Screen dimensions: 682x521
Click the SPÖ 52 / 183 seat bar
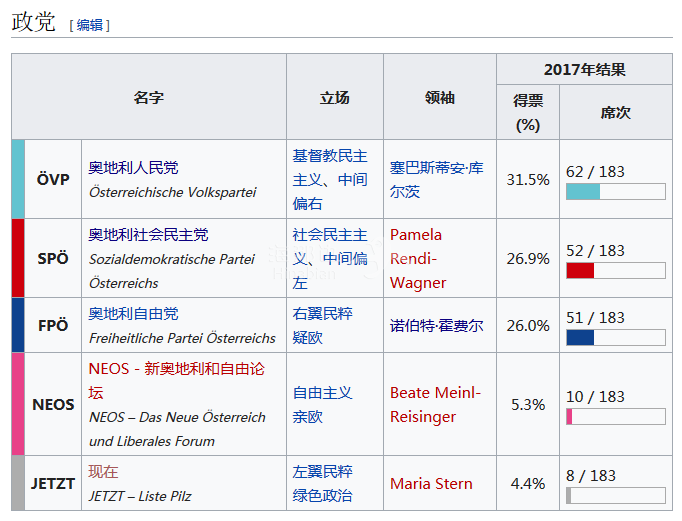[x=616, y=271]
